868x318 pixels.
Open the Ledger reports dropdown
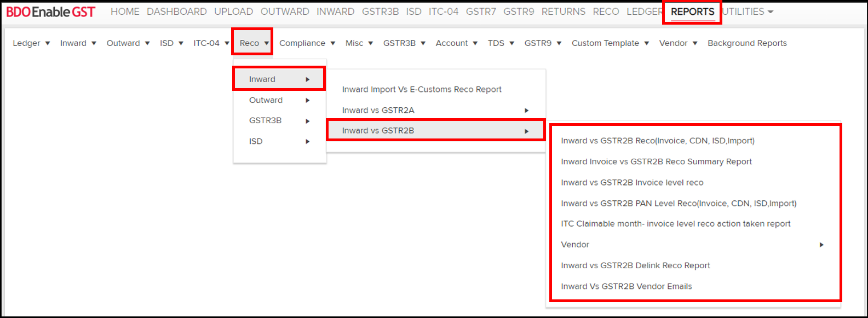click(x=31, y=43)
